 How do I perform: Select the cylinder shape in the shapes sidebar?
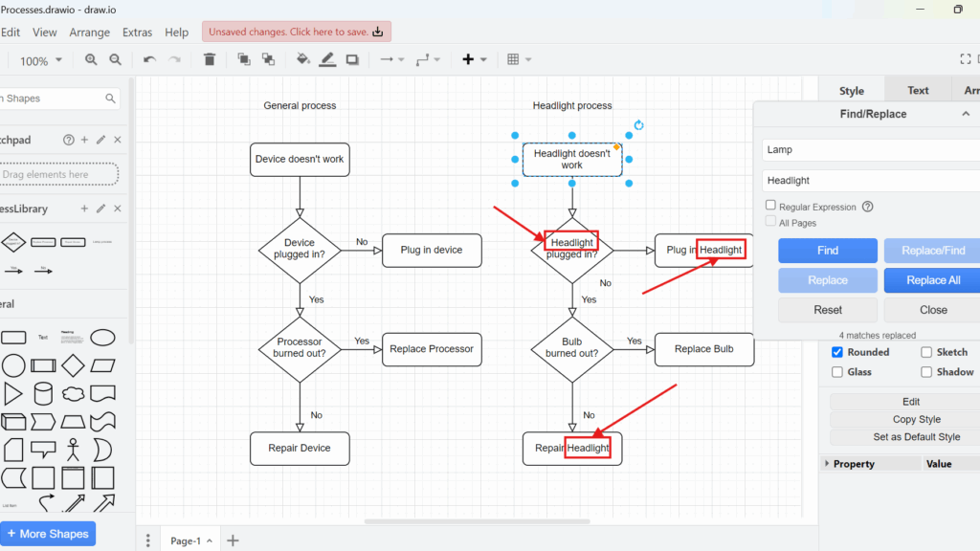(x=43, y=393)
